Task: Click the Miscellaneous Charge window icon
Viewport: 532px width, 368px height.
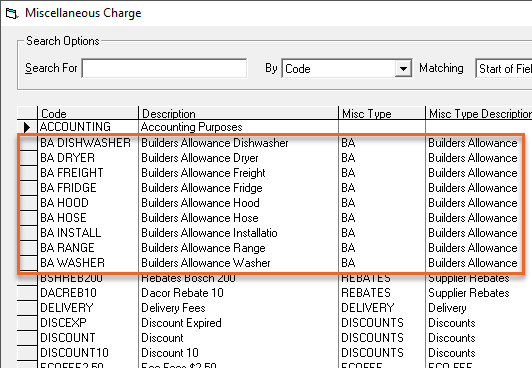Action: pyautogui.click(x=11, y=14)
